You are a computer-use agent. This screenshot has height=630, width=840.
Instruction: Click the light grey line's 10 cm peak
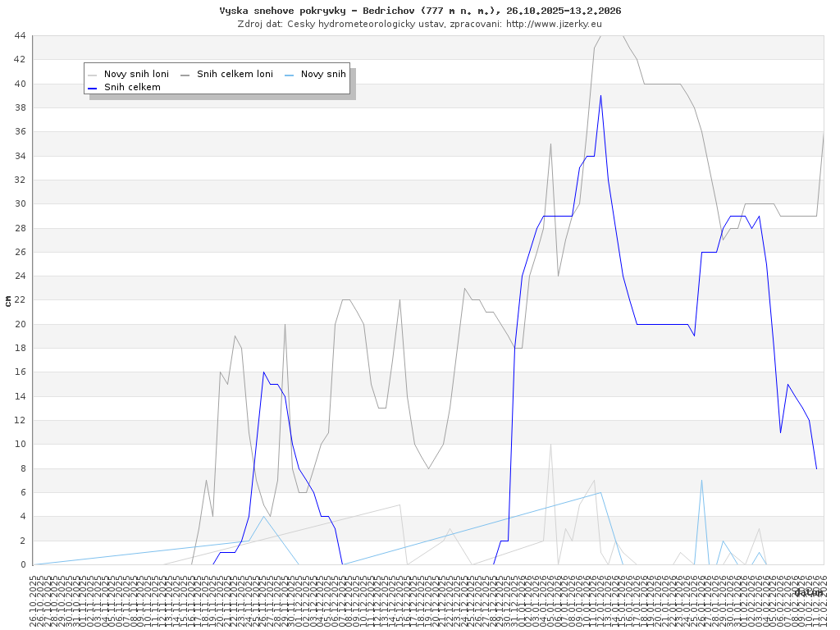(550, 445)
